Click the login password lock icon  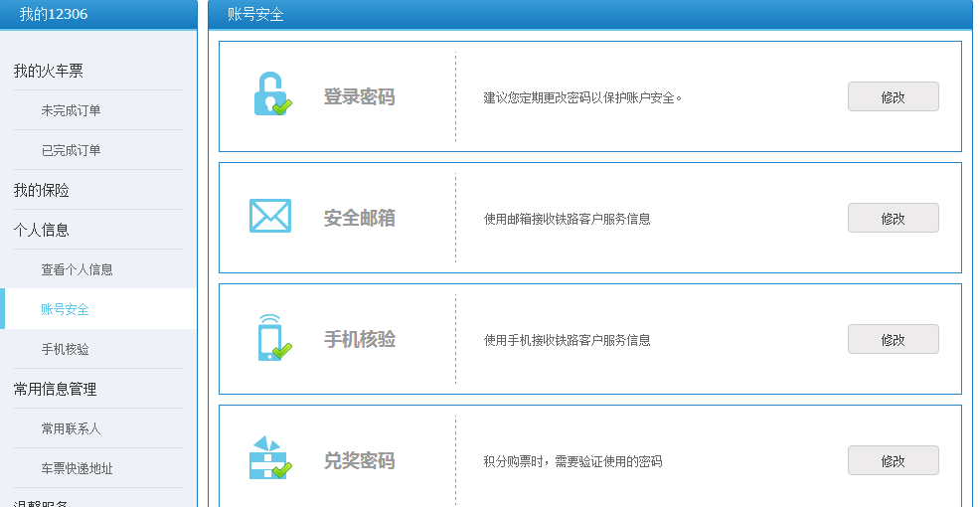coord(272,94)
